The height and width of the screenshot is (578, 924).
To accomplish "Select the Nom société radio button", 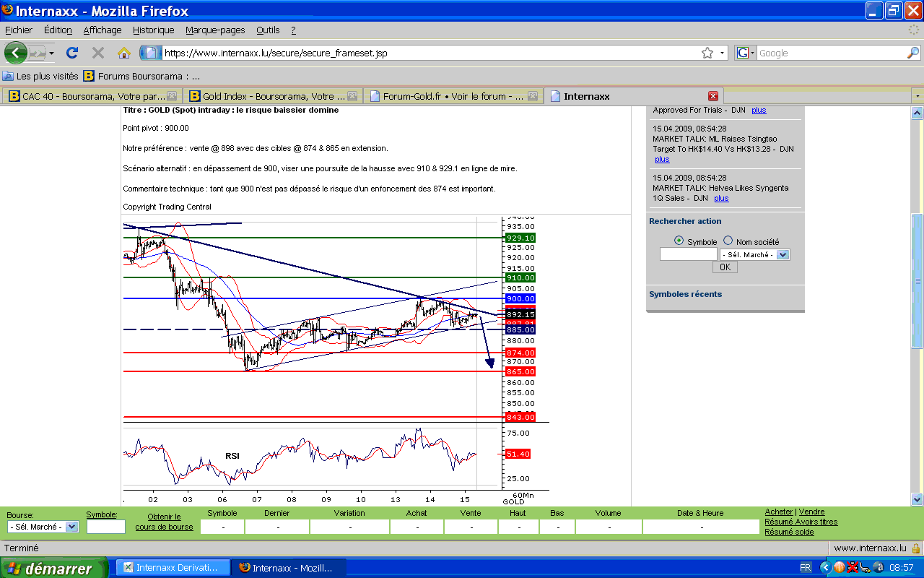I will (728, 241).
